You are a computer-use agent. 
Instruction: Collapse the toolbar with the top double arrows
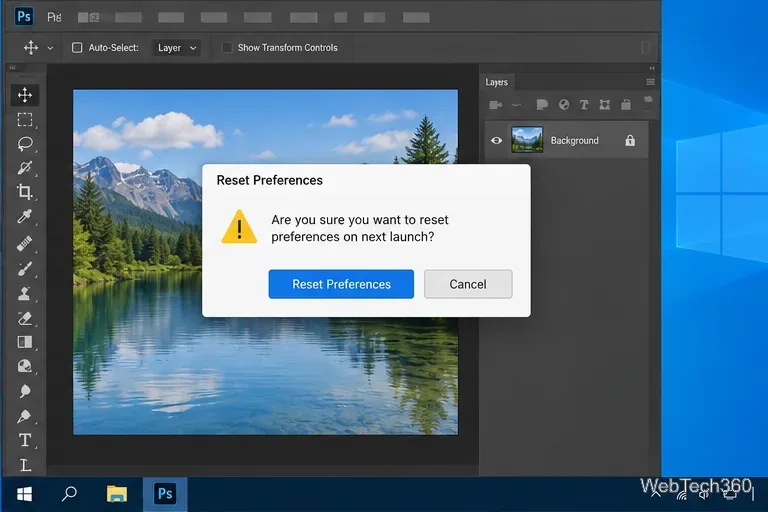point(13,68)
